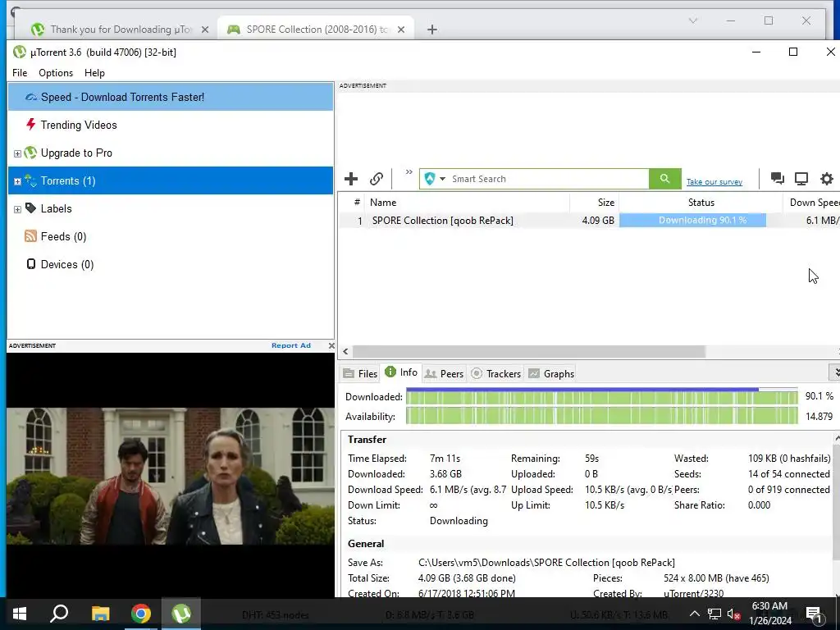Sort by the Size column header

click(595, 203)
